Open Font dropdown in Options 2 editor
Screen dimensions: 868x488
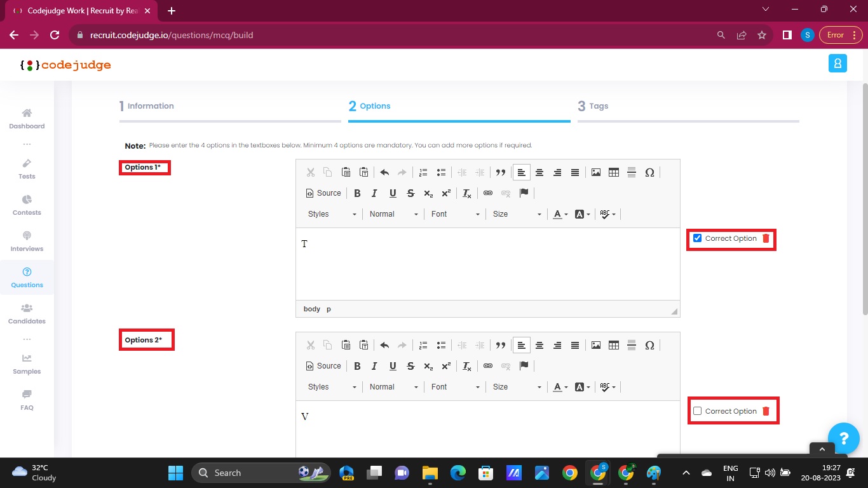pos(456,387)
